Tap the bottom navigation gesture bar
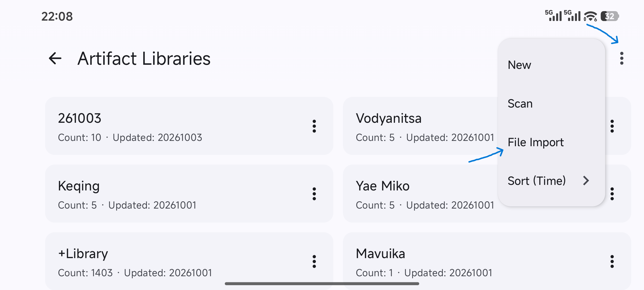The width and height of the screenshot is (644, 290). [x=322, y=283]
